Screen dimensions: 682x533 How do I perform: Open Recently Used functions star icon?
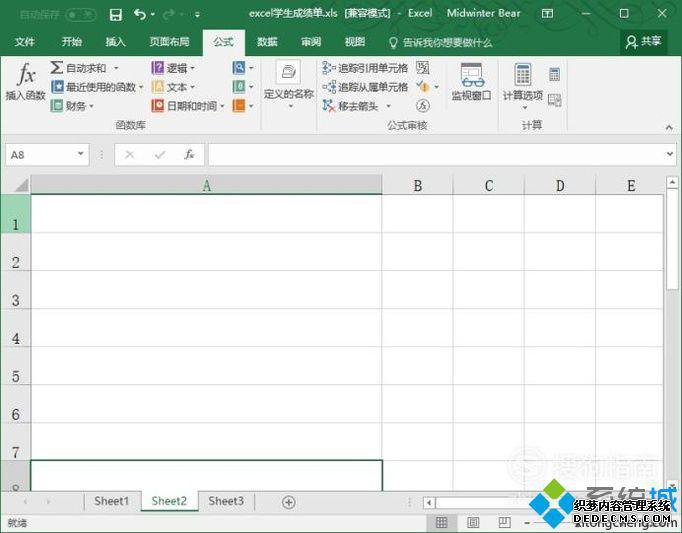pyautogui.click(x=57, y=87)
